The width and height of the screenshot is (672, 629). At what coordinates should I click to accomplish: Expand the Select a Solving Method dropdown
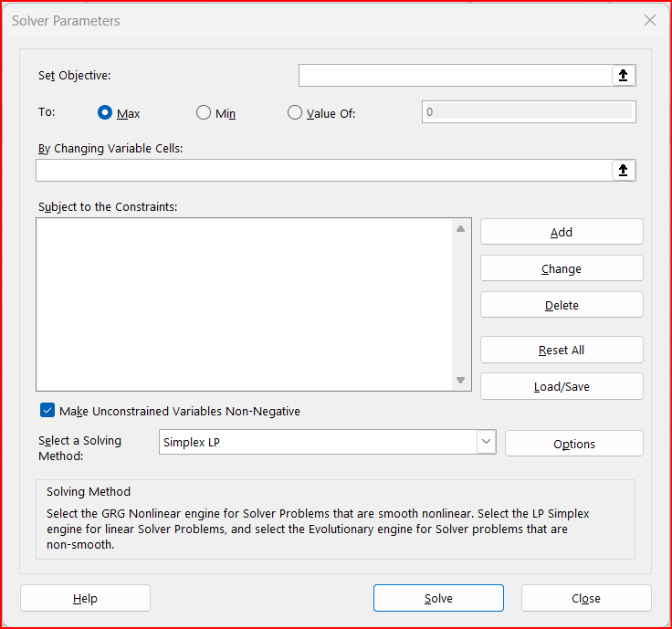[486, 443]
